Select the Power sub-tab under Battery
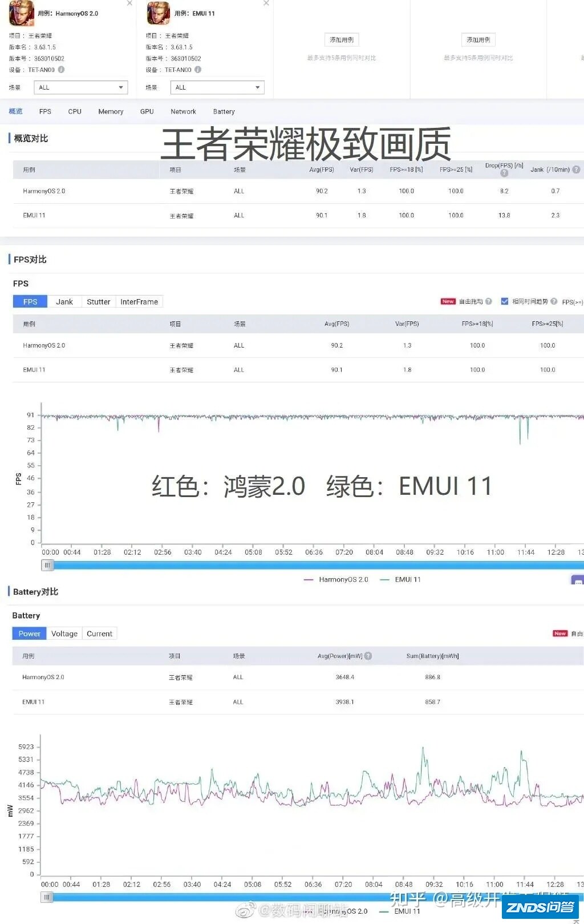This screenshot has width=584, height=924. (30, 634)
